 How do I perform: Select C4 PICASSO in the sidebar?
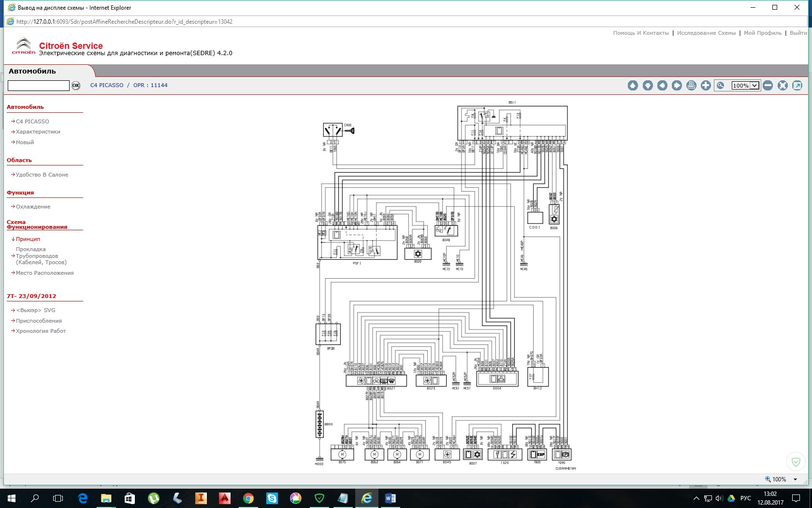pyautogui.click(x=32, y=121)
